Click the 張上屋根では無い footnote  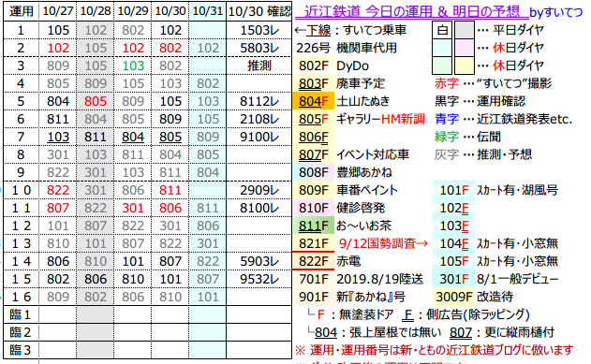[x=394, y=333]
